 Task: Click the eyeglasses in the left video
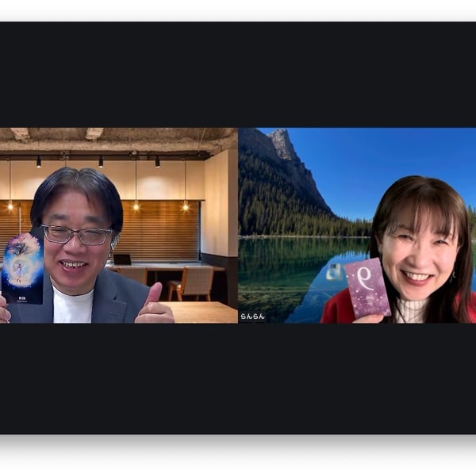(78, 235)
